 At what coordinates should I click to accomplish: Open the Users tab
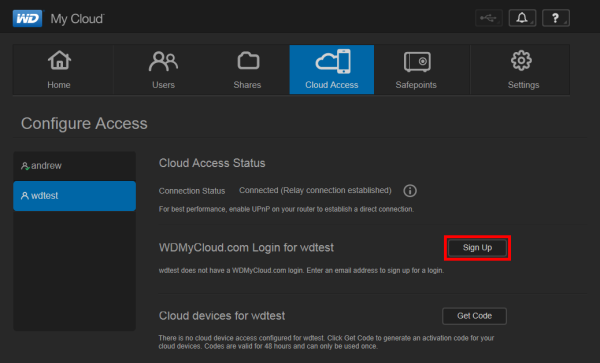click(163, 70)
